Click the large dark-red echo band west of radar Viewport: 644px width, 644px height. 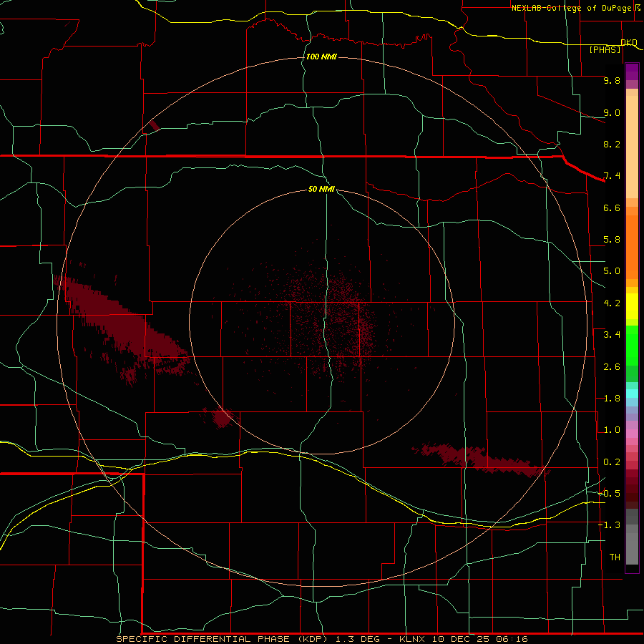[x=123, y=324]
